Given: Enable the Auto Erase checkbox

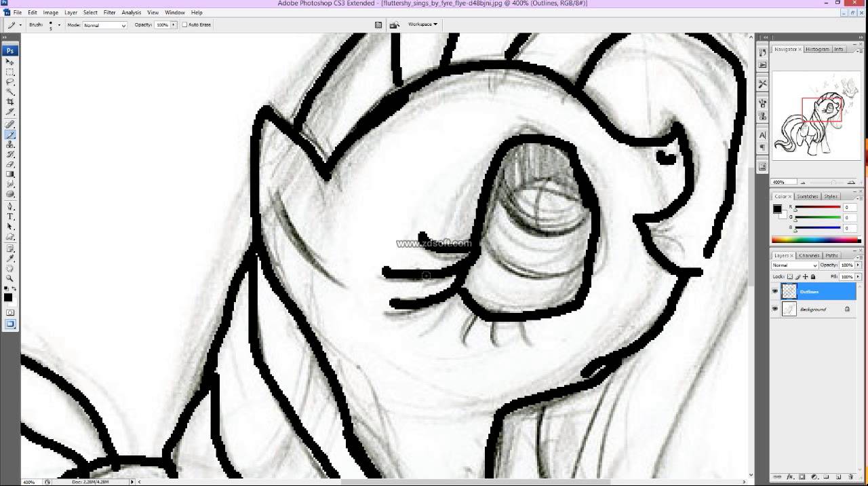Looking at the screenshot, I should click(x=184, y=24).
